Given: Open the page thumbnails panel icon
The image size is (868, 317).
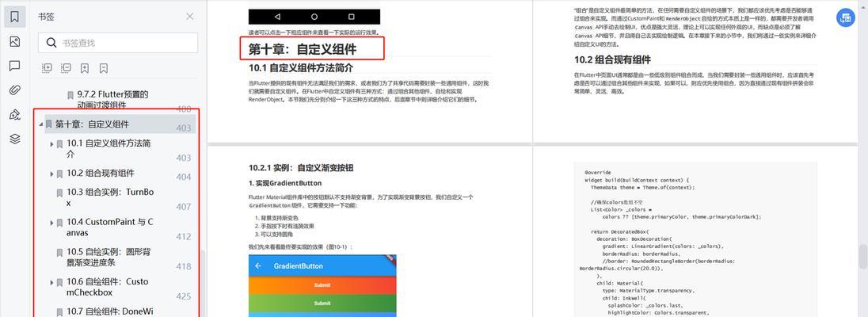Looking at the screenshot, I should (x=15, y=41).
